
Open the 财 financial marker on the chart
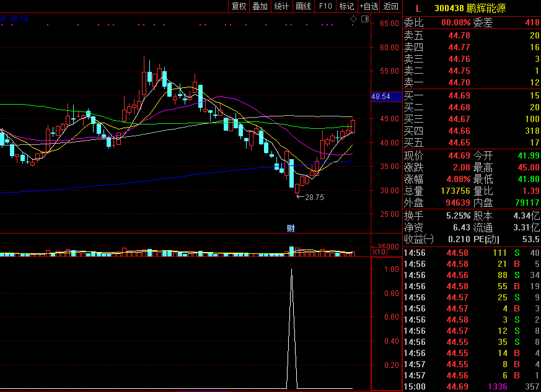click(x=291, y=228)
